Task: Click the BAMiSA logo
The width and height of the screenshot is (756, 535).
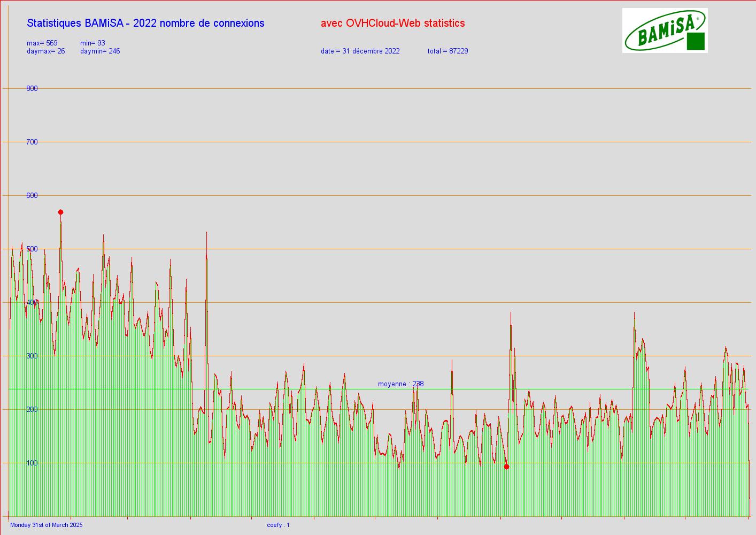Action: [664, 30]
